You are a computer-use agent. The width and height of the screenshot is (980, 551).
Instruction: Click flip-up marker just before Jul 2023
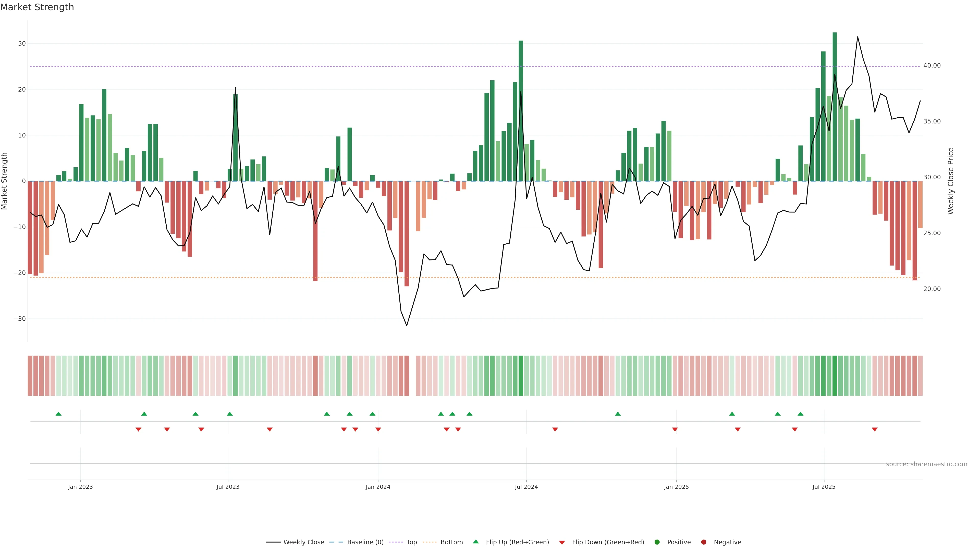tap(230, 414)
